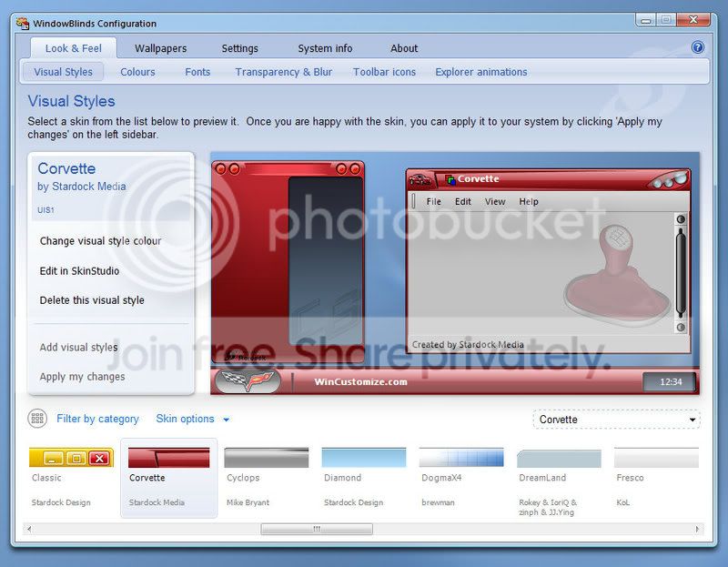Open the Explorer animations sub-tab
The height and width of the screenshot is (567, 728).
coord(481,72)
